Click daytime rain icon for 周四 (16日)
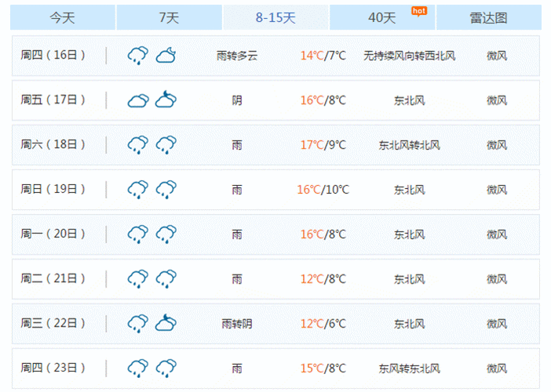551x392 pixels. (138, 56)
